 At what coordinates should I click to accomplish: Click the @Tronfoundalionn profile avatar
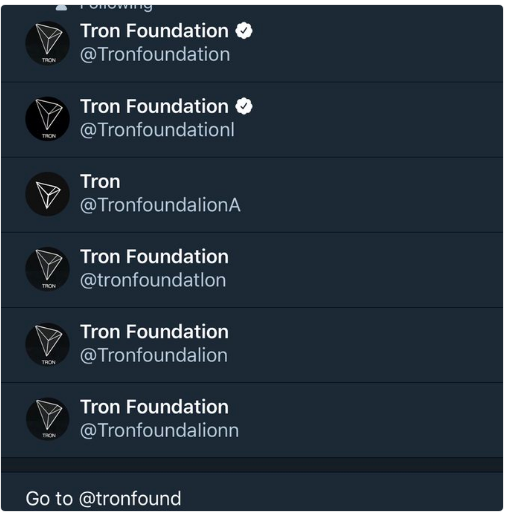(48, 419)
